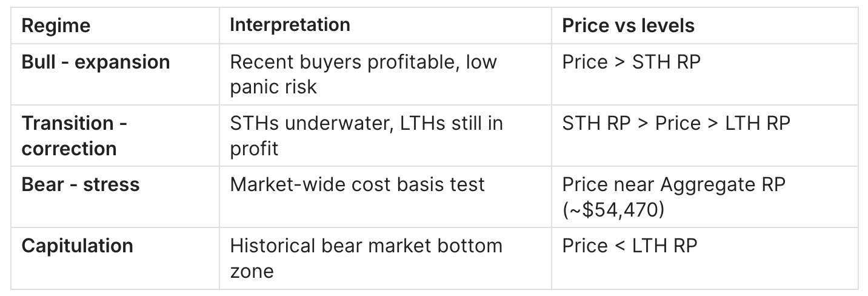Click the words 'panic risk'

273,87
